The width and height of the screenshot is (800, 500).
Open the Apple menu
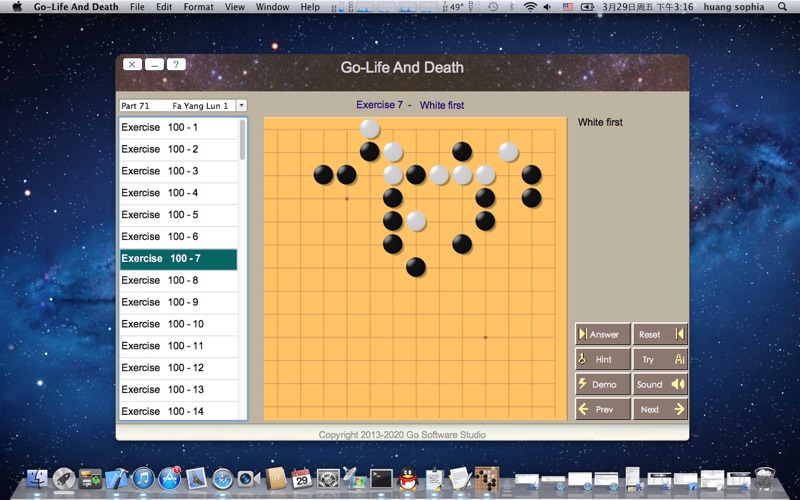point(16,7)
